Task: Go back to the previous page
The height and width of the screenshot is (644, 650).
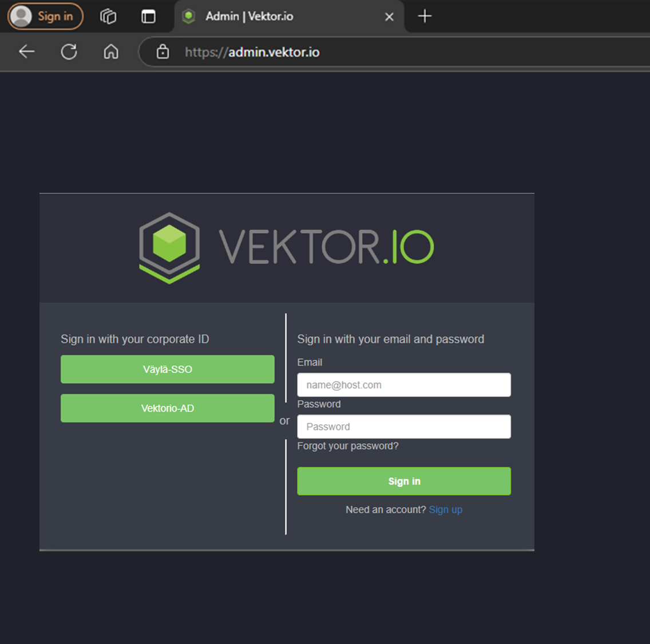Action: tap(27, 52)
